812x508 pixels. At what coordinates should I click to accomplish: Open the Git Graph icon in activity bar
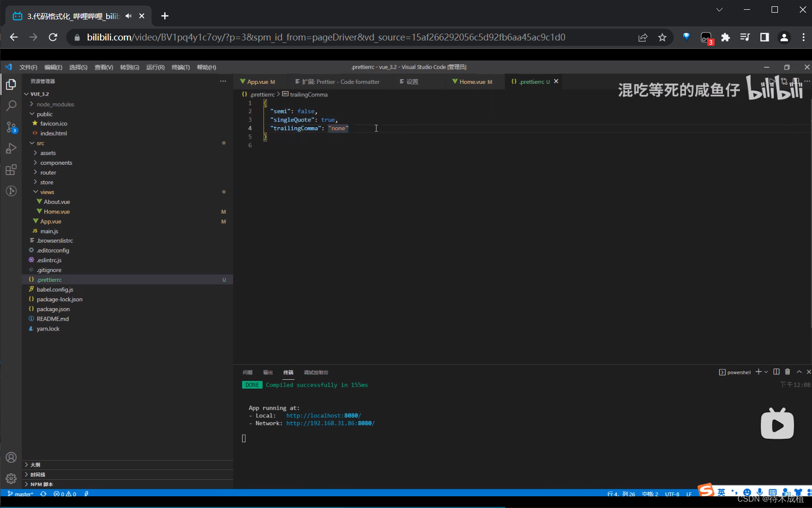11,191
